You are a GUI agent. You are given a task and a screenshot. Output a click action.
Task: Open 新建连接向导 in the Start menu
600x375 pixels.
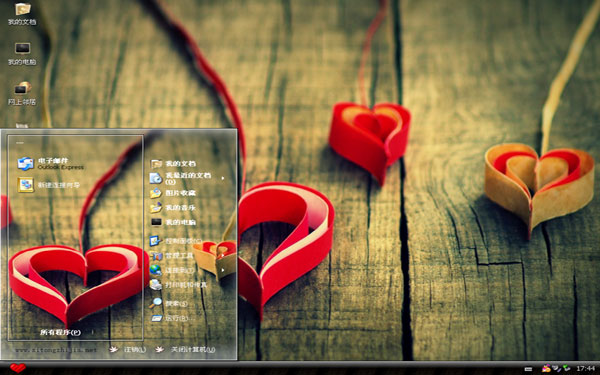click(x=49, y=185)
